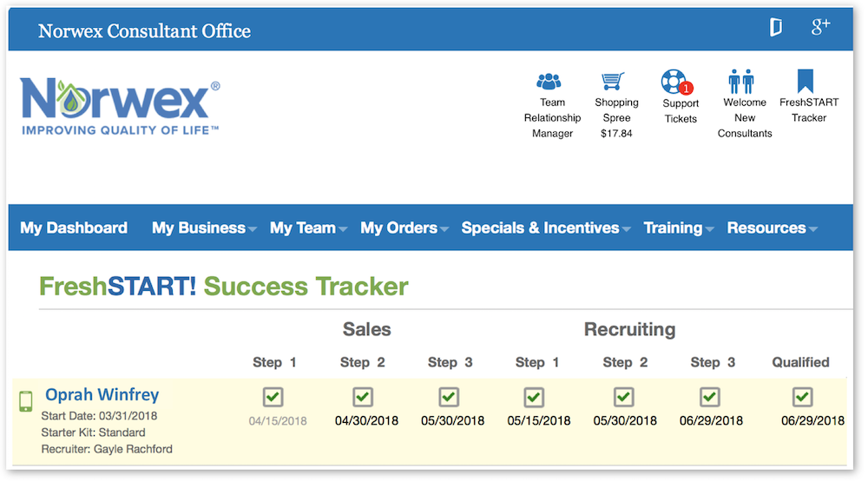Toggle the Qualified checkbox
Image resolution: width=868 pixels, height=482 pixels.
pyautogui.click(x=803, y=397)
